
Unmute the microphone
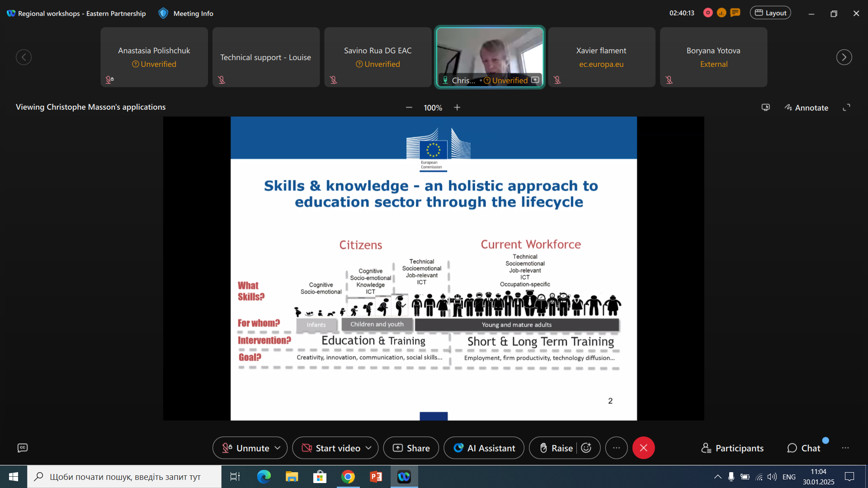(x=246, y=448)
